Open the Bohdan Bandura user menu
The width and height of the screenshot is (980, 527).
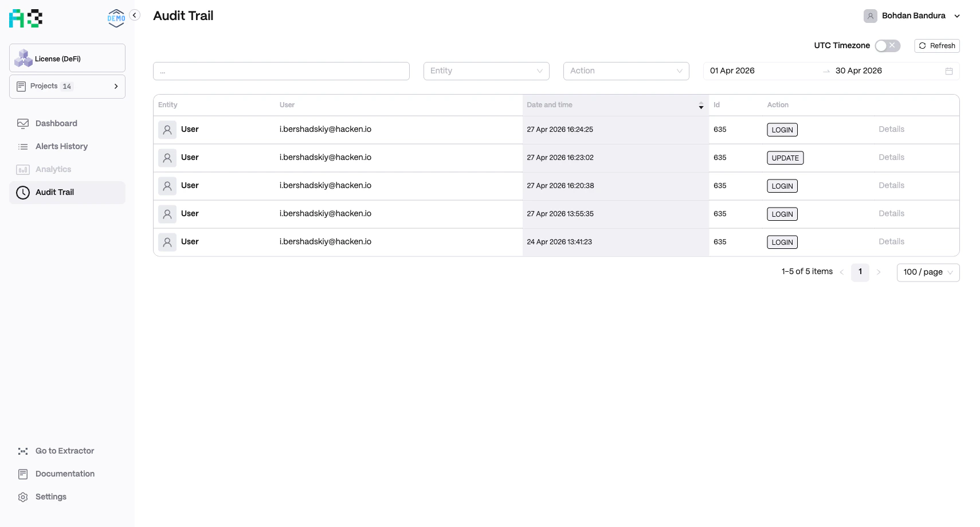coord(912,16)
